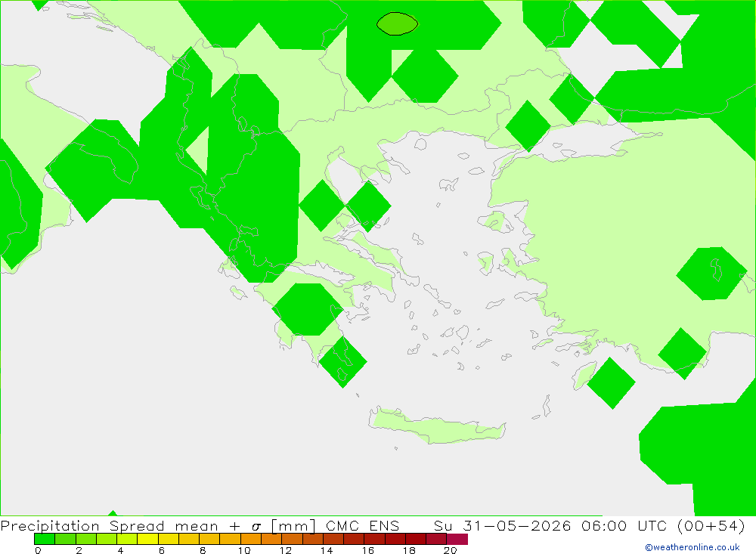Click the green diamond over Rhodes
This screenshot has width=756, height=554.
(611, 383)
